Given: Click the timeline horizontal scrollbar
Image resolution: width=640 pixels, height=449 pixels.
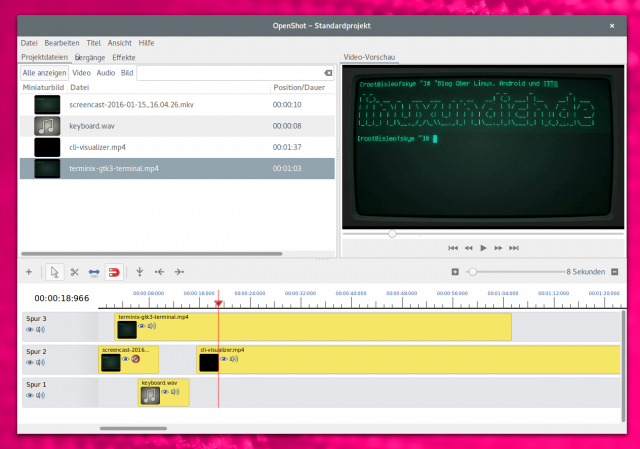Looking at the screenshot, I should [133, 429].
